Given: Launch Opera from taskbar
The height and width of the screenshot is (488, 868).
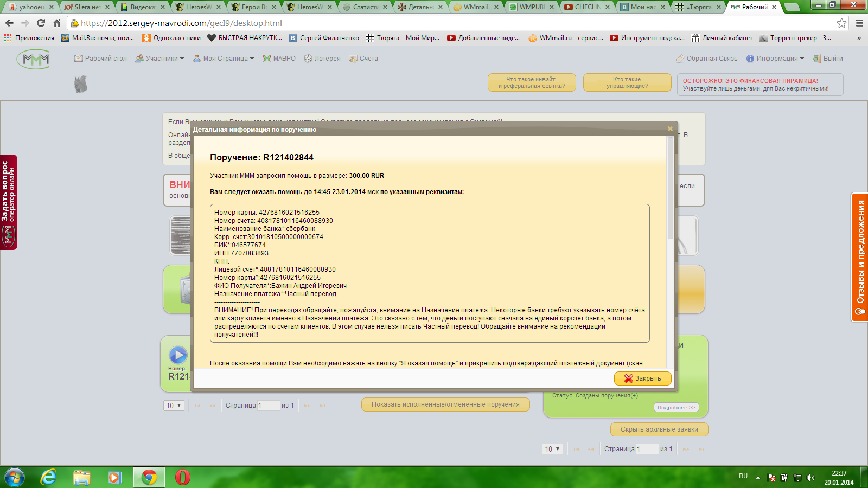Looking at the screenshot, I should tap(183, 477).
